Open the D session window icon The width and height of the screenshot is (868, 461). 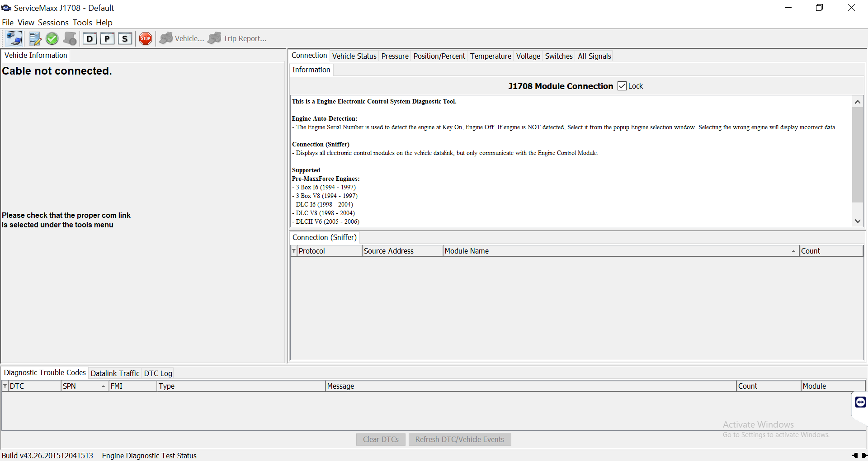90,39
